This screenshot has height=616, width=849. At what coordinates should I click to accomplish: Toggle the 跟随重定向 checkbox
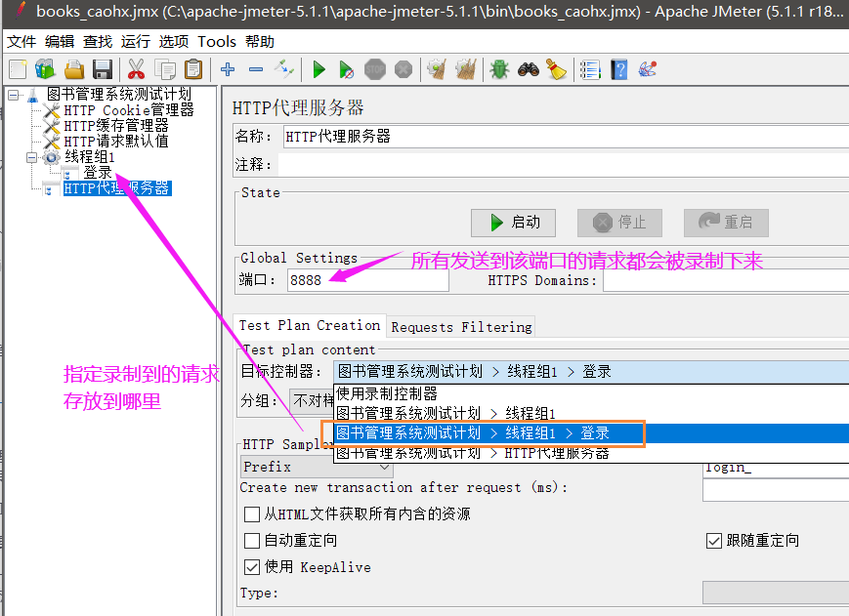[x=714, y=541]
